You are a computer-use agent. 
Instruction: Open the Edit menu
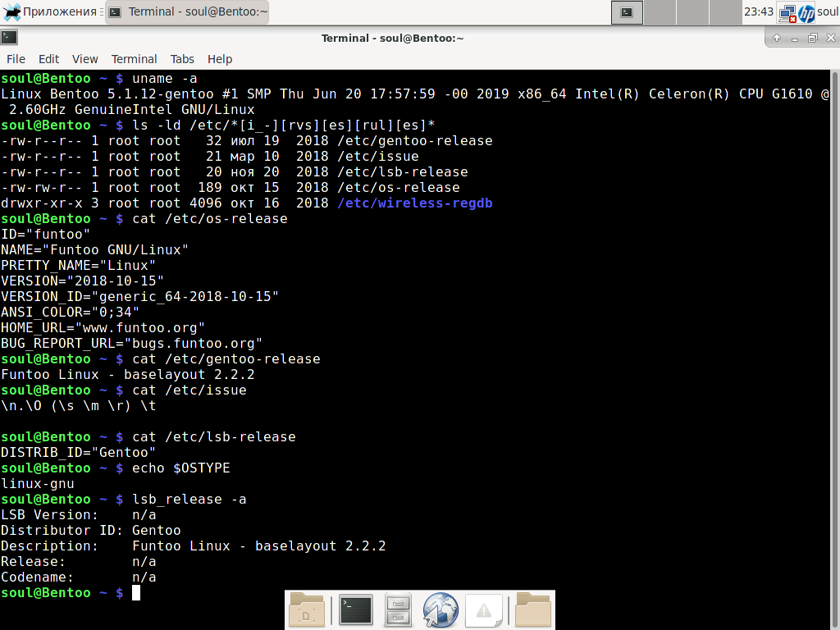pos(48,59)
